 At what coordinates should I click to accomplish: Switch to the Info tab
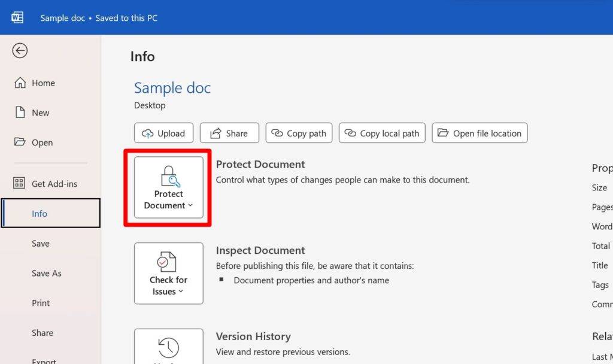[40, 213]
